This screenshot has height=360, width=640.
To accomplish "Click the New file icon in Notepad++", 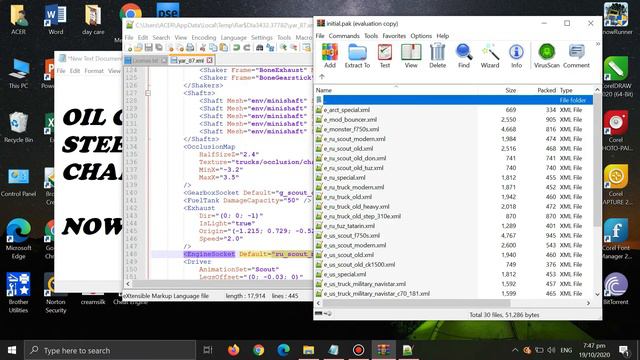I will tap(129, 48).
